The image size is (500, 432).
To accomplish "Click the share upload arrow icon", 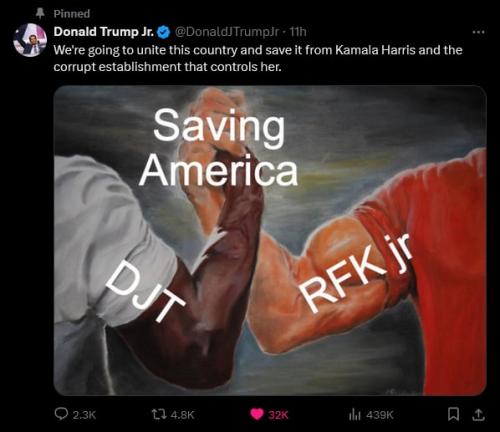I will coord(478,415).
